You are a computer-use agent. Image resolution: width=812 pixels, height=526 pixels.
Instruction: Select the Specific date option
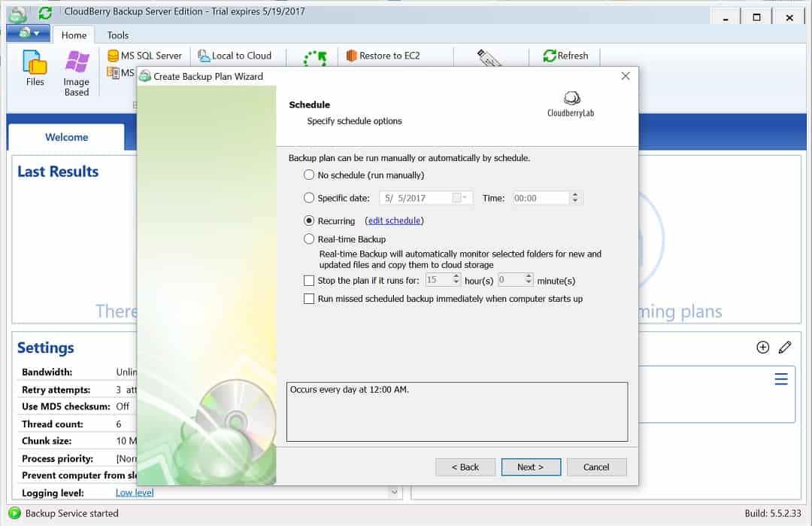tap(337, 198)
